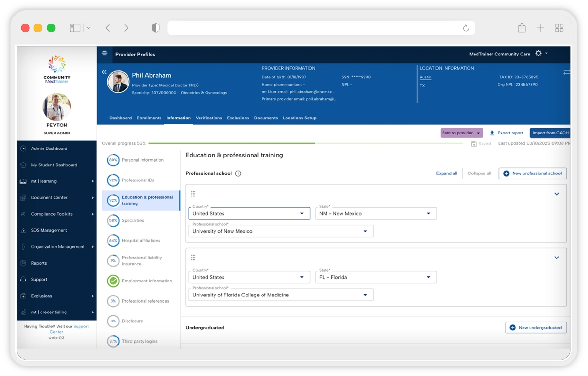Open the settings gear next to MedTrainer Community Care

point(538,53)
